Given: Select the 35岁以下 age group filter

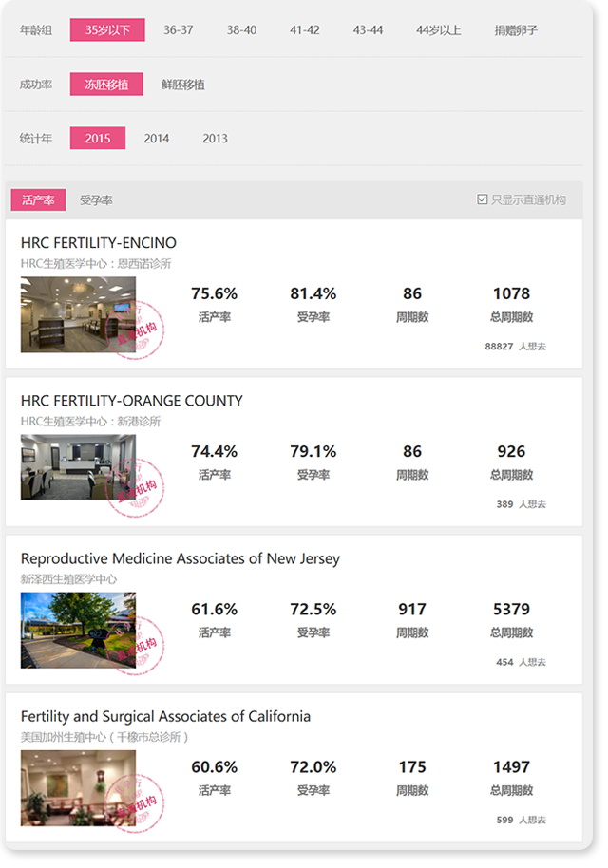Looking at the screenshot, I should coord(107,30).
